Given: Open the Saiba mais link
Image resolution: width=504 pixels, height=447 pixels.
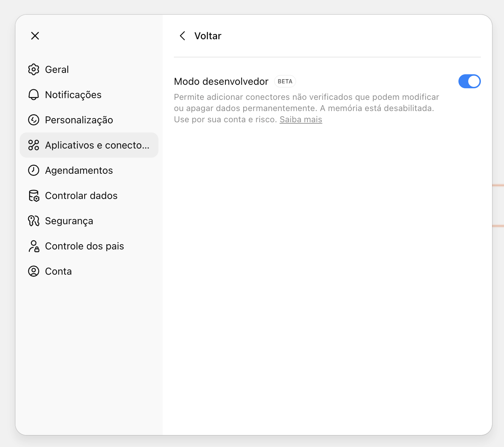Looking at the screenshot, I should point(301,119).
